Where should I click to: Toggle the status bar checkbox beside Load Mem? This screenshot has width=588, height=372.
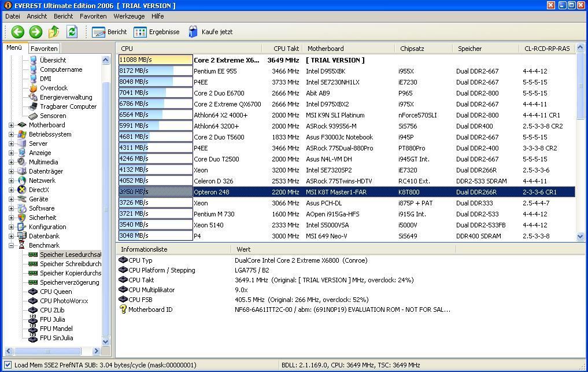(8, 365)
